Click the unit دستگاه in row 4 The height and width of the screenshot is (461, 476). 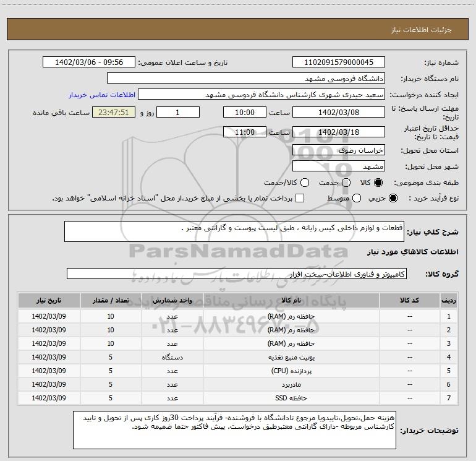click(x=172, y=358)
